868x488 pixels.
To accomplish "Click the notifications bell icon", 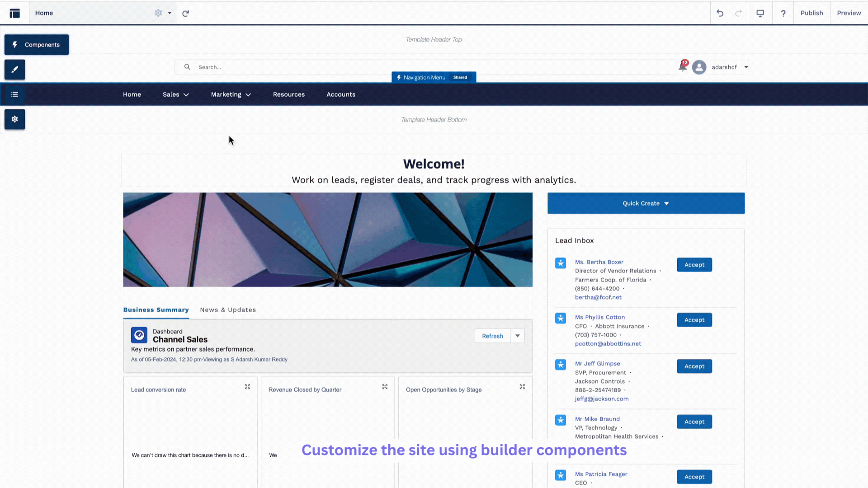I will [682, 67].
